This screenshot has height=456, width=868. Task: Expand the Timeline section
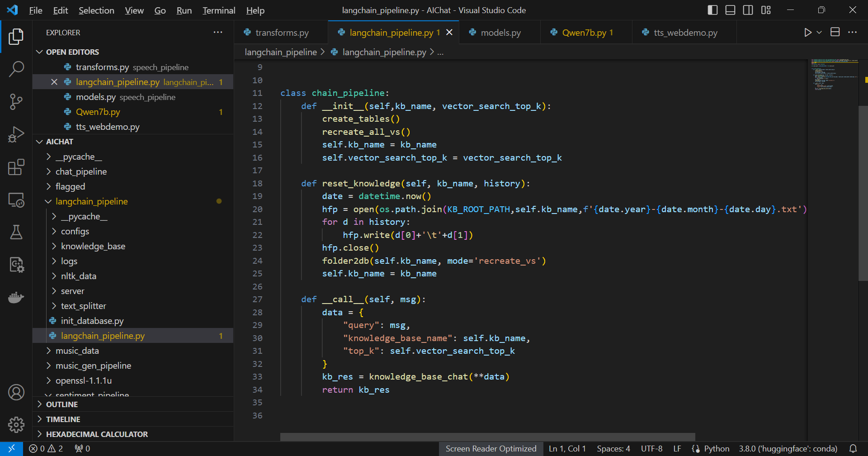(133, 419)
